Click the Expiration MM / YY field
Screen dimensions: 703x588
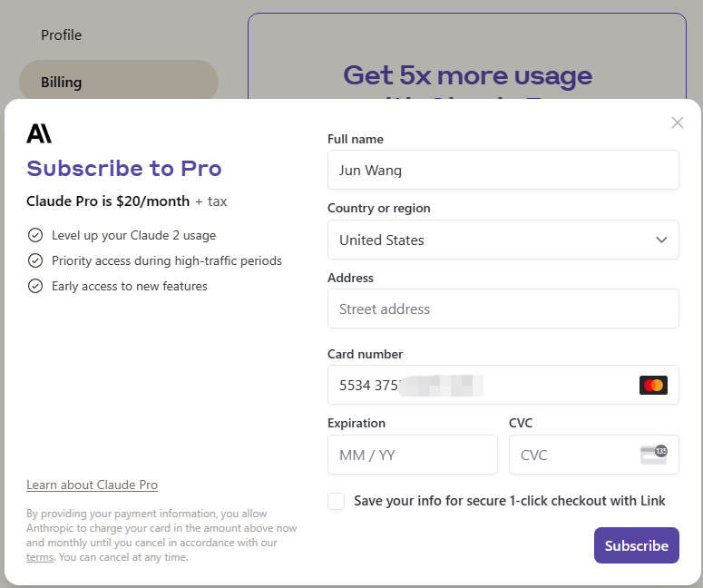[x=413, y=455]
